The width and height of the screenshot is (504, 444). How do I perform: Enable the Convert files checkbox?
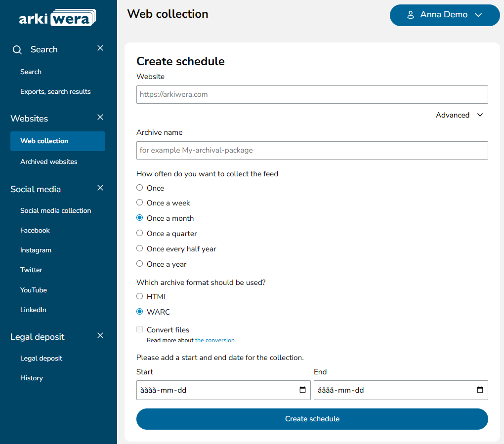[x=139, y=329]
